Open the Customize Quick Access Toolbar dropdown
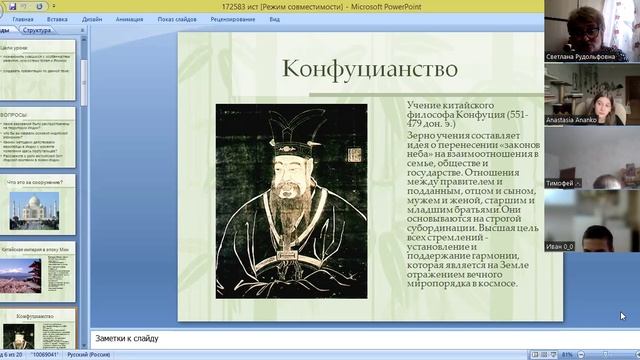 (53, 7)
